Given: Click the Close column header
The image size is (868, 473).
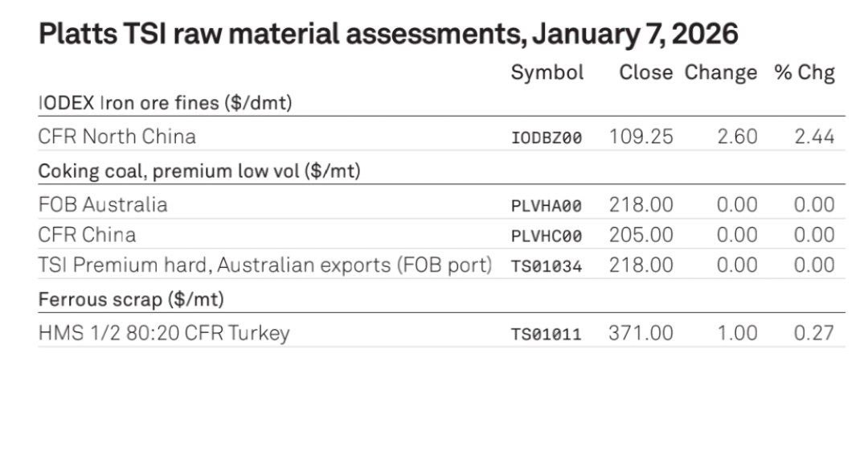Looking at the screenshot, I should 645,72.
